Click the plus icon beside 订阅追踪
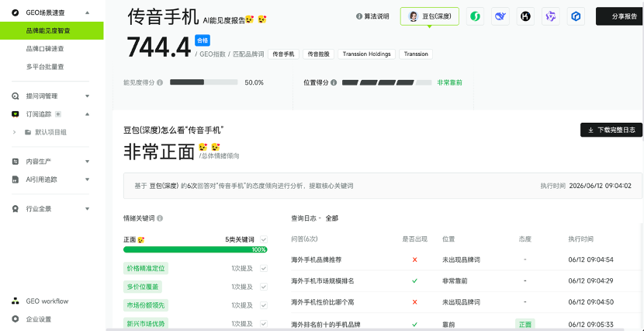This screenshot has width=644, height=331. (58, 114)
